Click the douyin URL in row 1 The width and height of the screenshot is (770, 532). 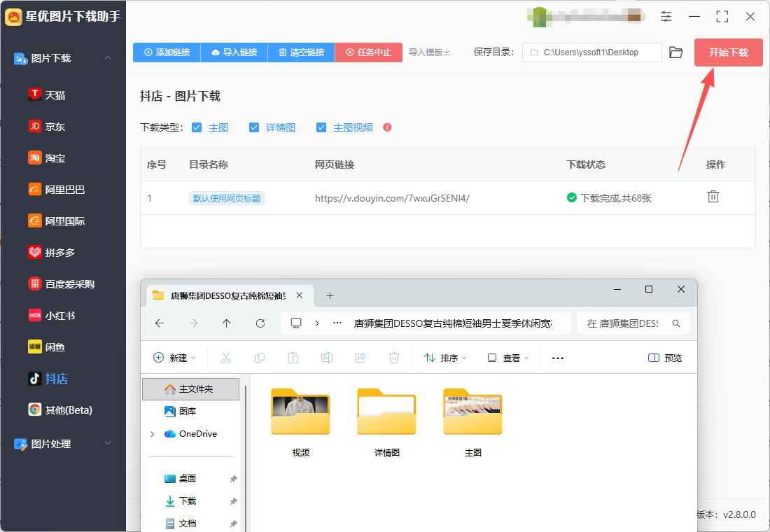pyautogui.click(x=393, y=198)
